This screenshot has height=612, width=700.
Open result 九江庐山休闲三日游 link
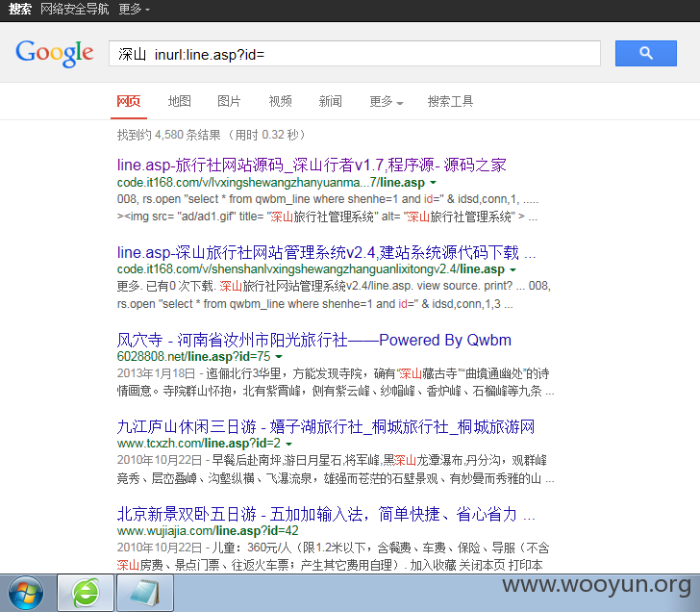[325, 427]
